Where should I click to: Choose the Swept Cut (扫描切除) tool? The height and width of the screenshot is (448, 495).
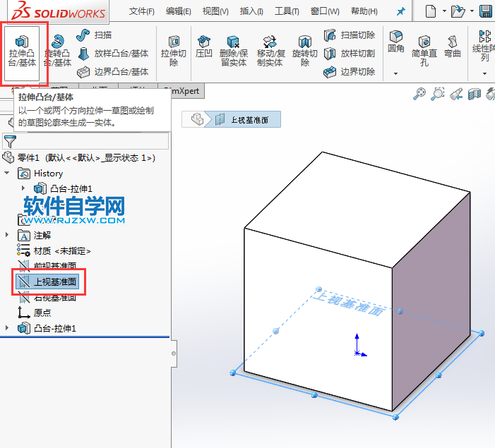350,35
